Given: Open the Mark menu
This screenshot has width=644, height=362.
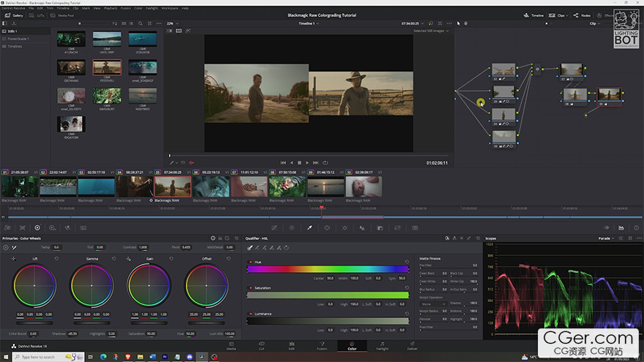Looking at the screenshot, I should coord(86,8).
